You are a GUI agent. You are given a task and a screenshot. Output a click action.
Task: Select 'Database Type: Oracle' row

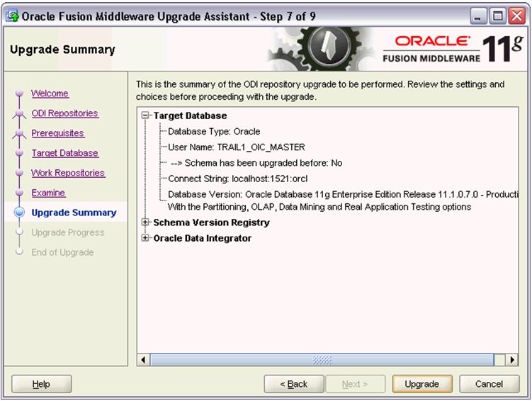[x=214, y=132]
